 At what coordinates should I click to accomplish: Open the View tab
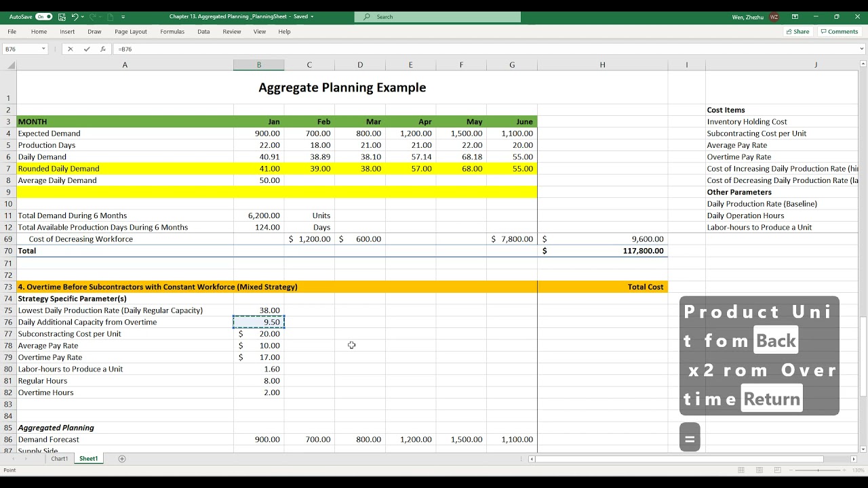(260, 31)
